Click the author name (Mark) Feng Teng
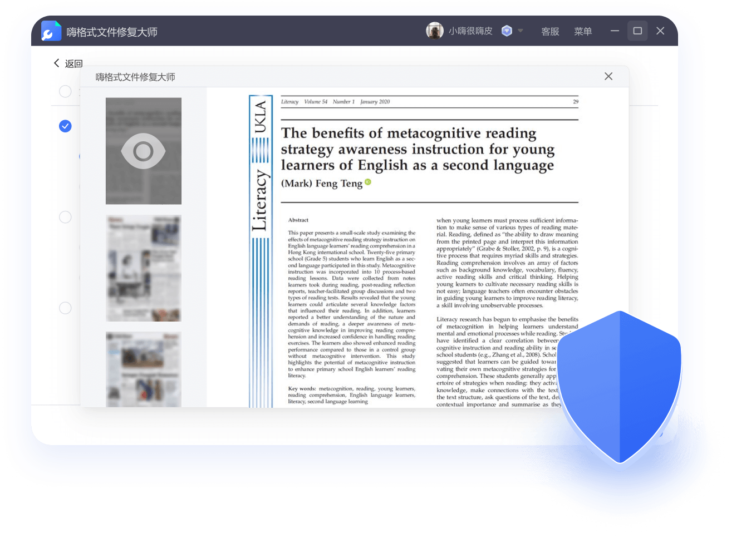Screen dimensions: 756x553 coord(322,184)
